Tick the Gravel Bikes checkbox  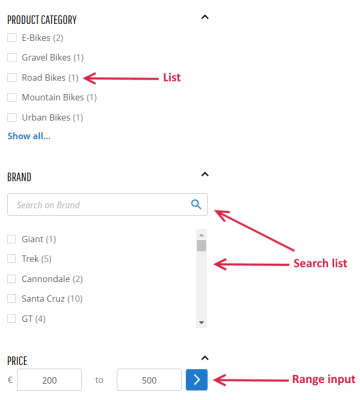coord(12,57)
